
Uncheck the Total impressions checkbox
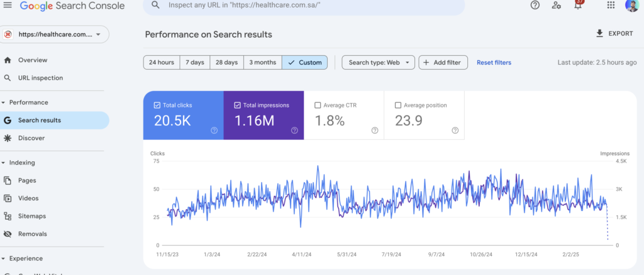237,105
